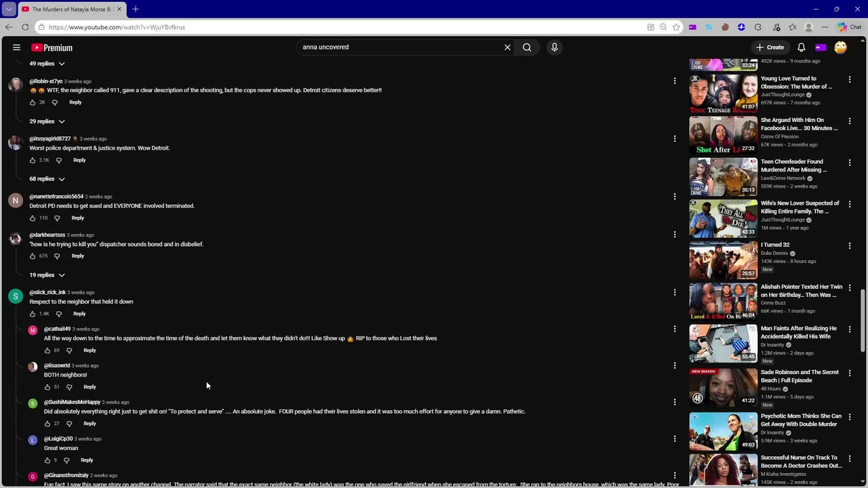
Task: Close 'The Murders of Natayla Morse' tab
Action: [119, 9]
